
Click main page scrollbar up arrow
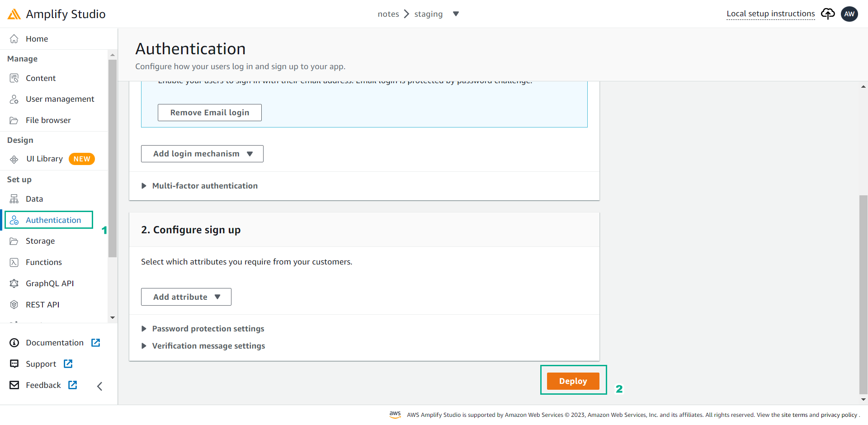pos(863,86)
